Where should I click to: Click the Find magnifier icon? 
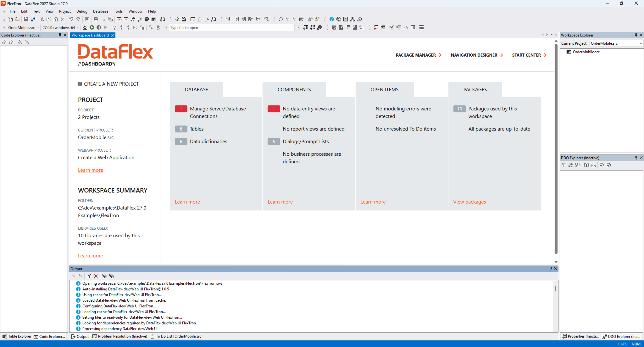coord(281,19)
